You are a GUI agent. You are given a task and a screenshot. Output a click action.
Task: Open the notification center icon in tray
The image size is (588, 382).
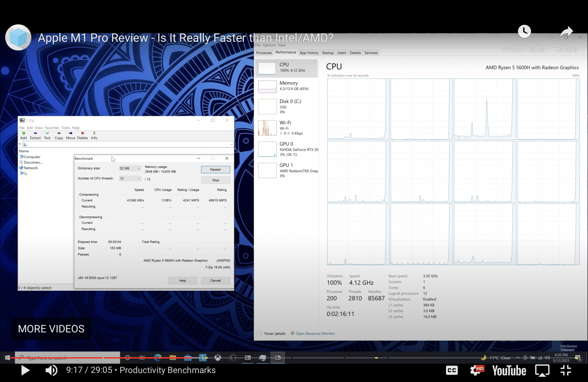[578, 358]
